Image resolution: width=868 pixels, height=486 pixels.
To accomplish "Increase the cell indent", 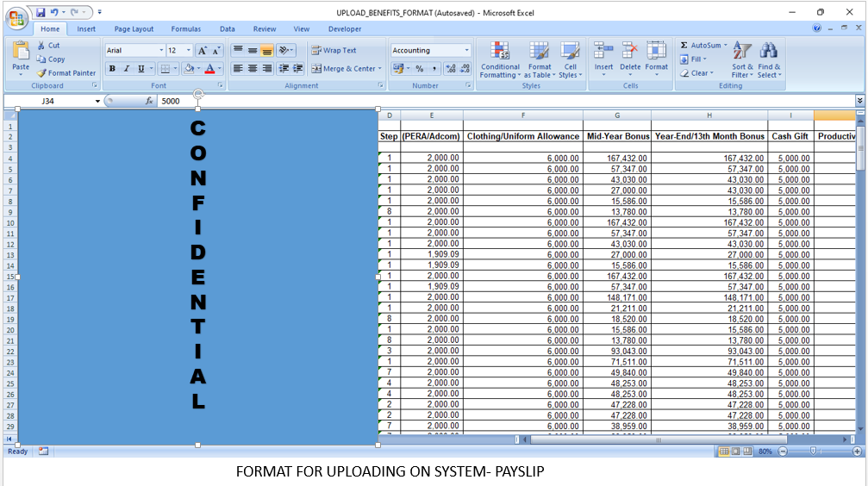I will click(298, 69).
